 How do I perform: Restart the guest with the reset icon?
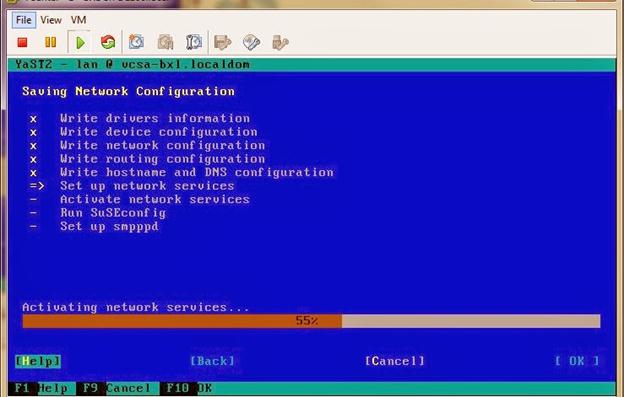108,42
